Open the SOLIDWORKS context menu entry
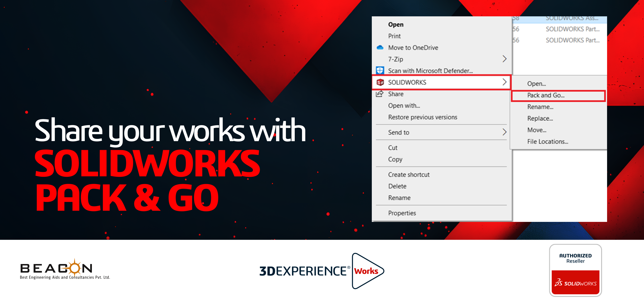Image resolution: width=644 pixels, height=301 pixels. pyautogui.click(x=442, y=82)
